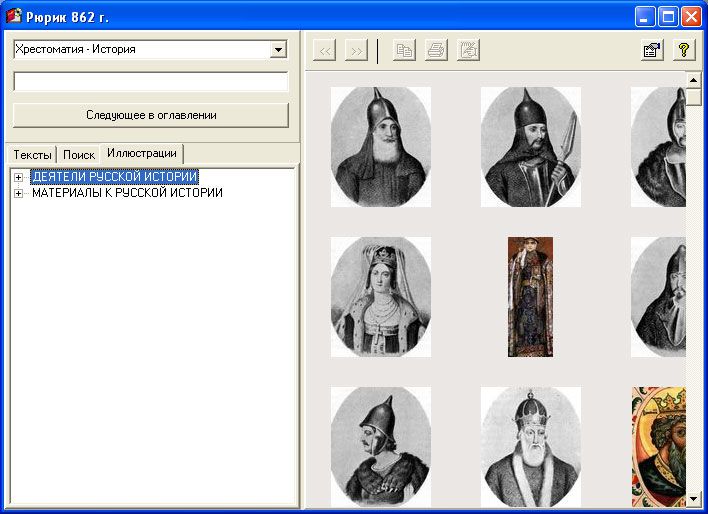Switch to the Поиск tab

click(x=79, y=155)
